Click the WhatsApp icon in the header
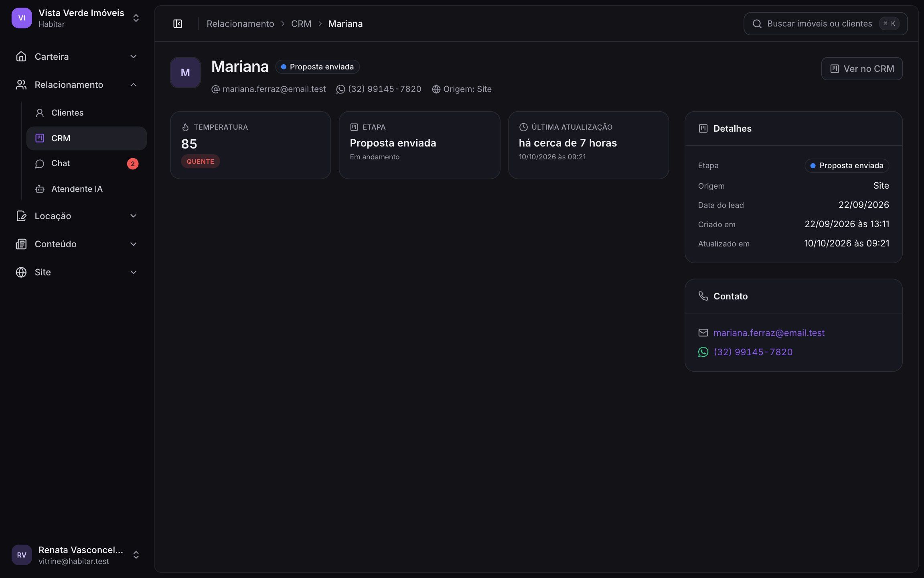 pos(340,89)
